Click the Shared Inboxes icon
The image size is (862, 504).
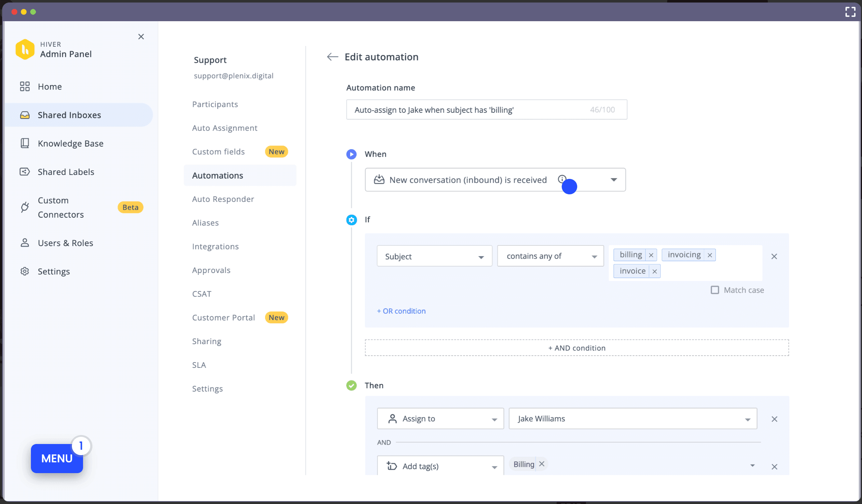coord(24,115)
